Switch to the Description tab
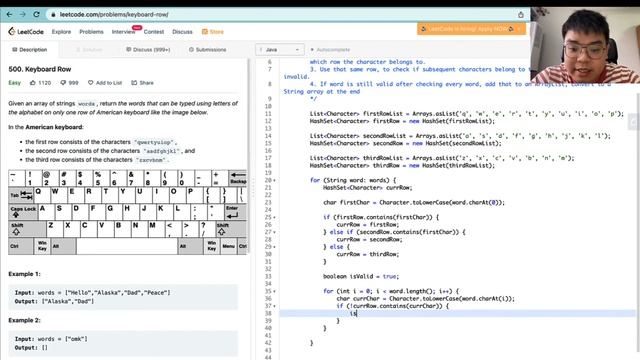The height and width of the screenshot is (360, 640). [x=29, y=50]
